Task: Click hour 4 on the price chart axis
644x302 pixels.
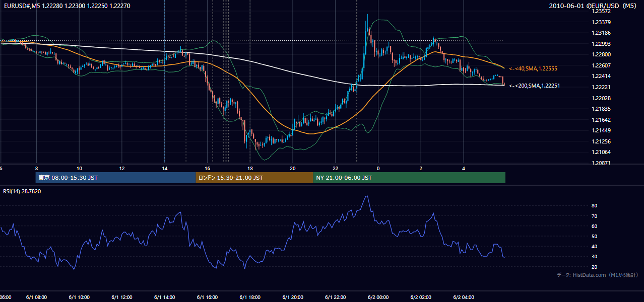Action: pos(464,168)
